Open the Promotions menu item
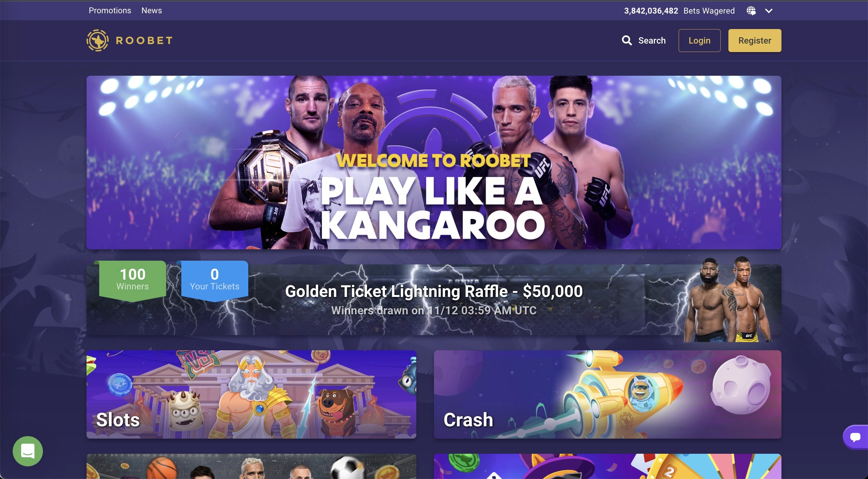 [110, 10]
